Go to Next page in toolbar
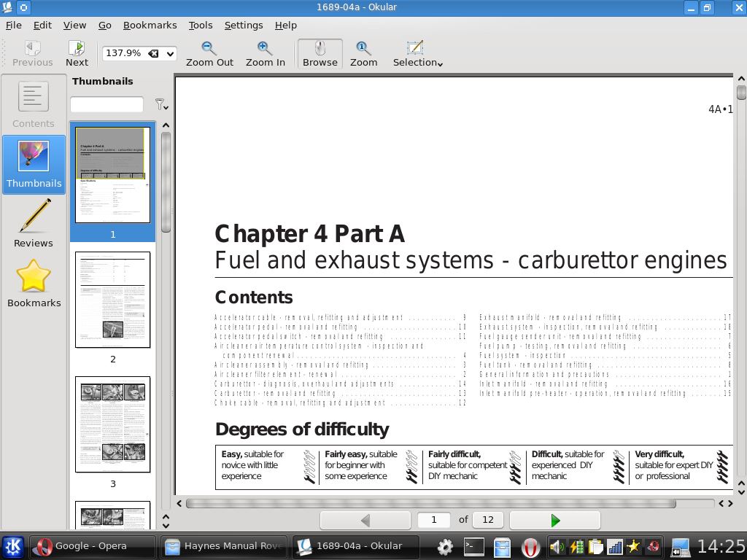 [x=77, y=53]
